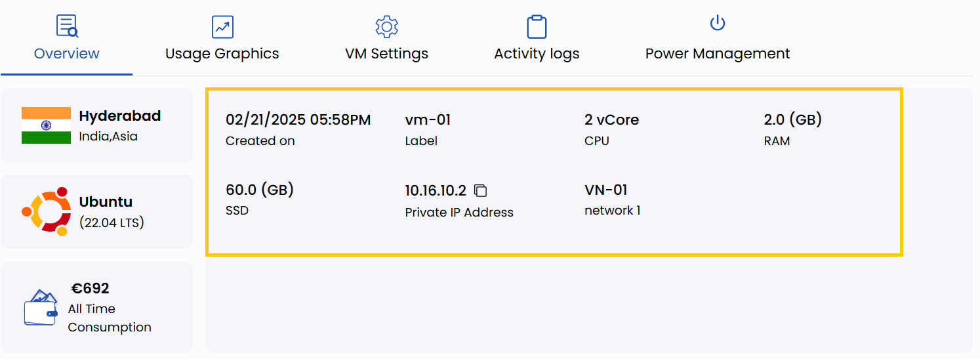This screenshot has height=359, width=980.
Task: Open the Usage Graphics tab label
Action: click(222, 54)
